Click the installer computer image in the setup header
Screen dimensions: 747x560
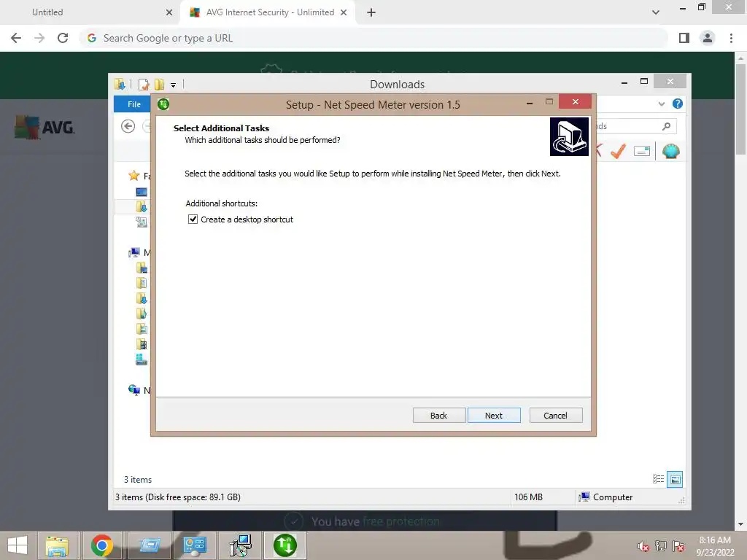coord(569,136)
